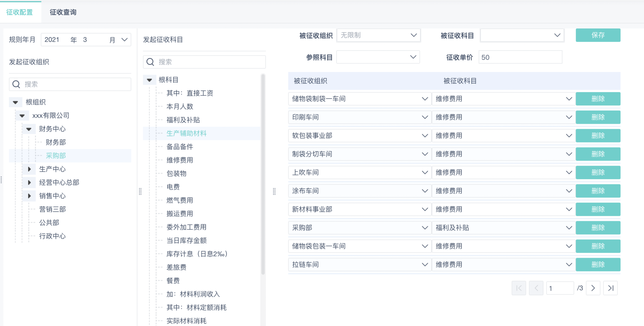This screenshot has width=644, height=326.
Task: Go to the first page
Action: tap(519, 288)
